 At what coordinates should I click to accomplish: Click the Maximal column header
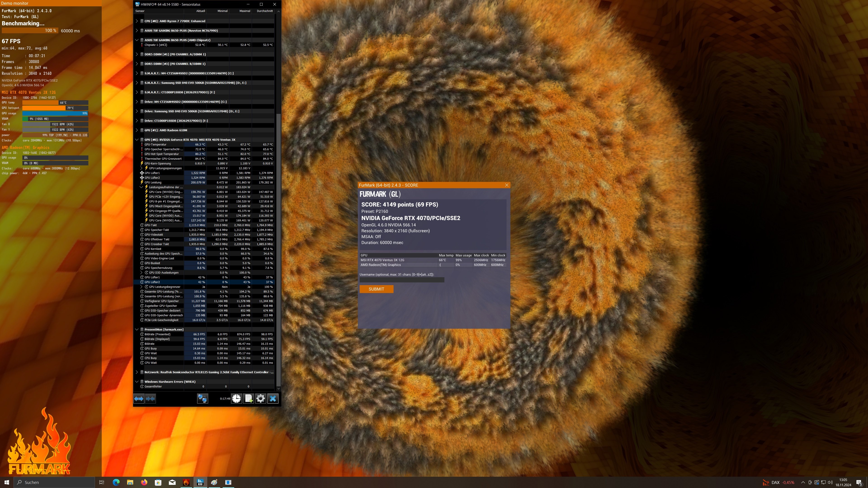click(245, 11)
